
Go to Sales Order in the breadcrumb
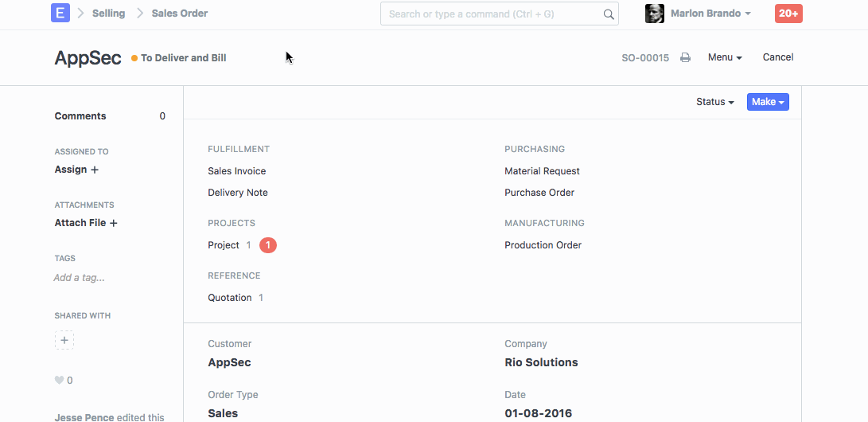tap(180, 14)
